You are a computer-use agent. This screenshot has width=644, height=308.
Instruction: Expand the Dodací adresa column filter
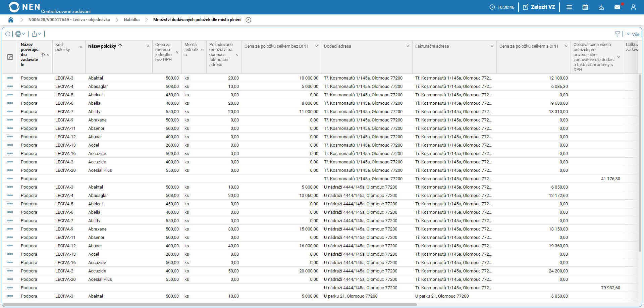coord(408,46)
